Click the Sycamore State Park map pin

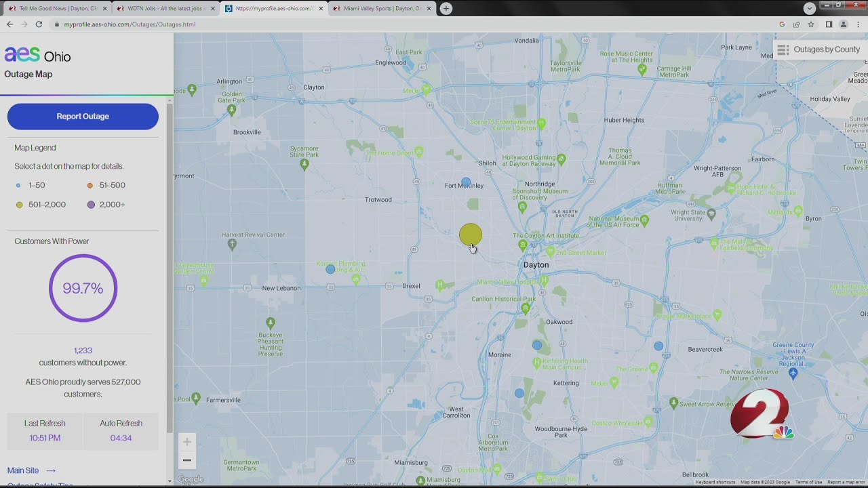pyautogui.click(x=304, y=163)
